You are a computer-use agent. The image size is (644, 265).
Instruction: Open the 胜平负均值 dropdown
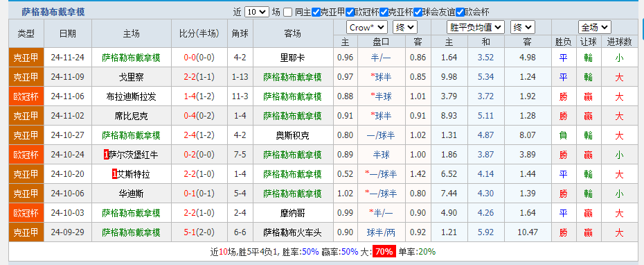point(476,28)
